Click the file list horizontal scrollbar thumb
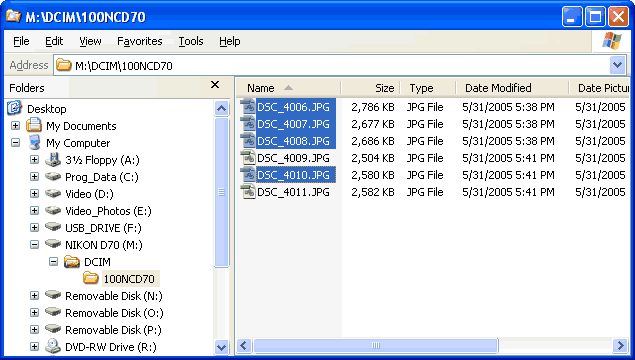635x360 pixels. click(375, 345)
